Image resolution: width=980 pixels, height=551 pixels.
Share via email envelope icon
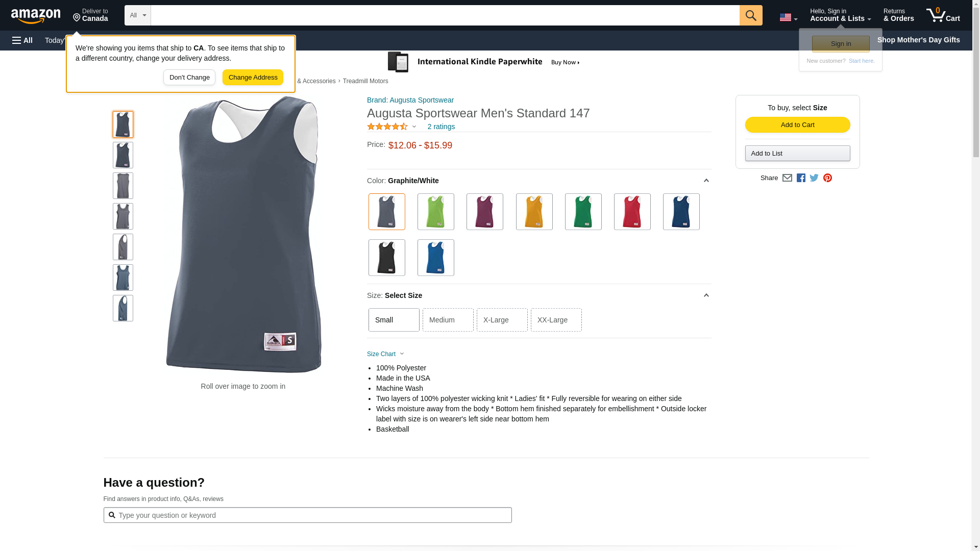click(787, 178)
